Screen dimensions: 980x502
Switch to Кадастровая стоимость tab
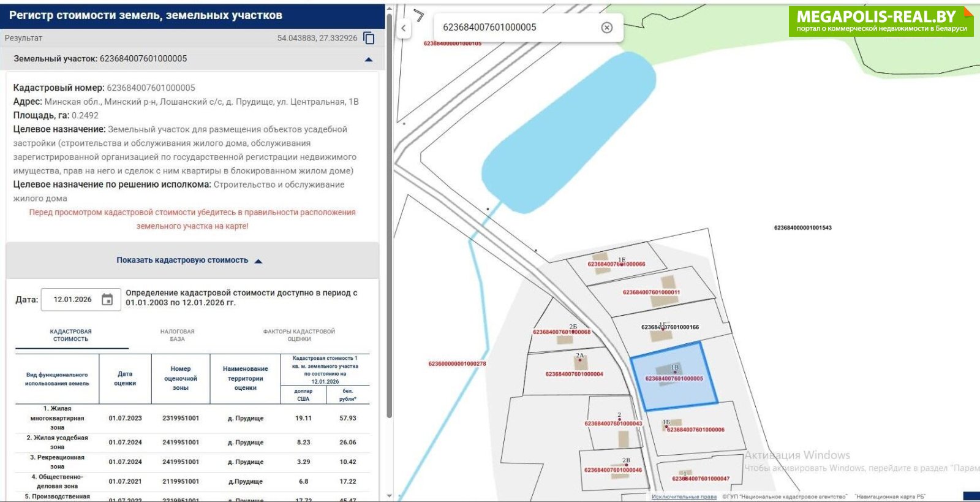(71, 335)
